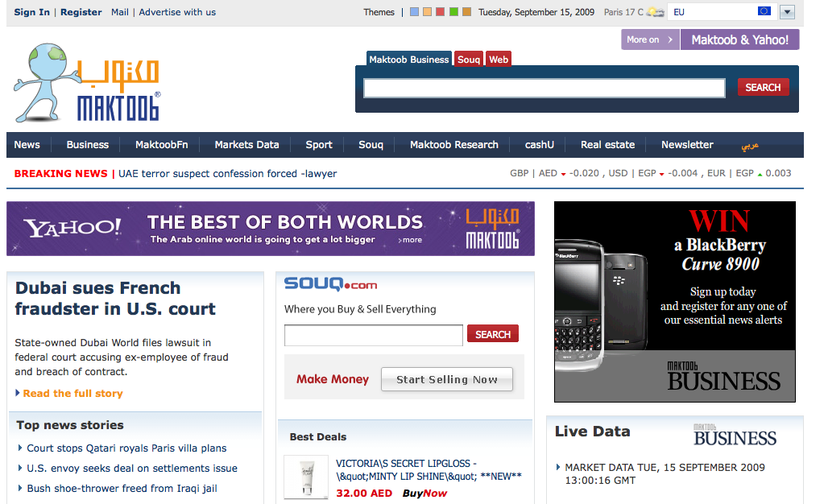Open the Sport menu item
824x504 pixels.
[x=319, y=145]
